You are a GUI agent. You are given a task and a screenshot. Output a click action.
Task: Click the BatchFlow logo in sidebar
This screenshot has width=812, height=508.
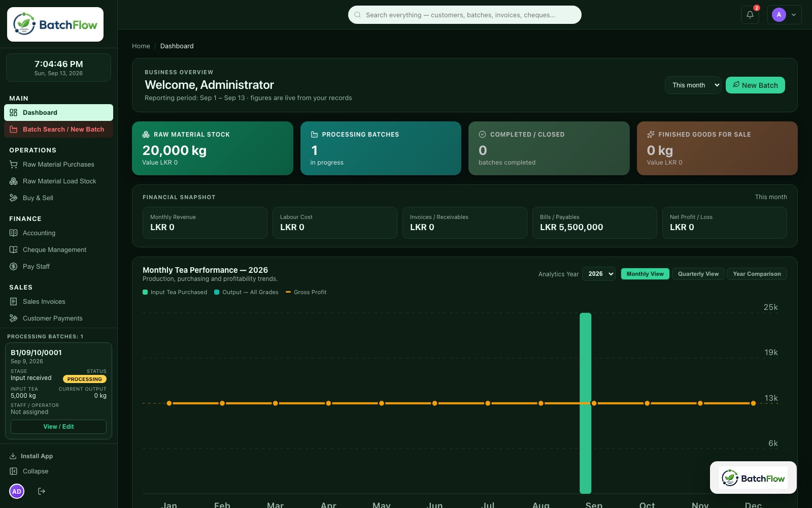click(x=55, y=24)
